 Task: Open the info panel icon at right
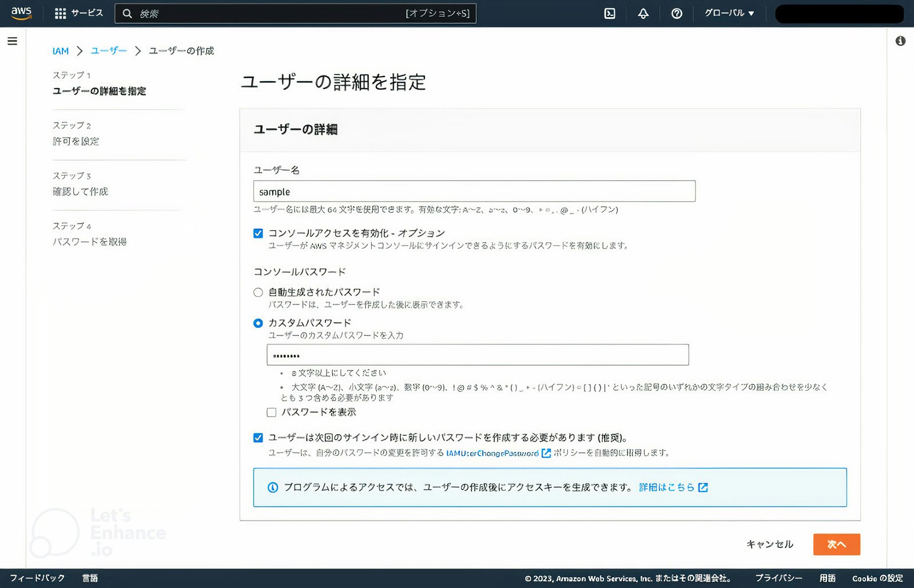(900, 41)
